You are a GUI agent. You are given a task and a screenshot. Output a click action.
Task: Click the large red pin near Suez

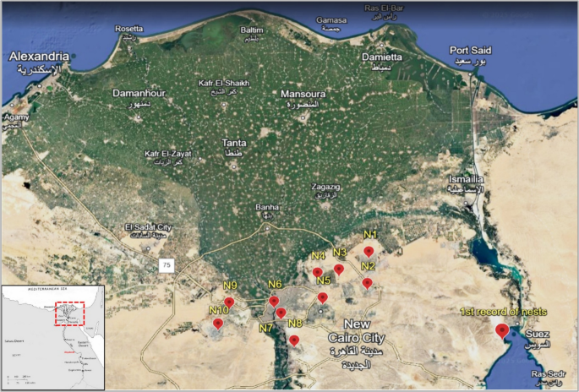click(502, 331)
